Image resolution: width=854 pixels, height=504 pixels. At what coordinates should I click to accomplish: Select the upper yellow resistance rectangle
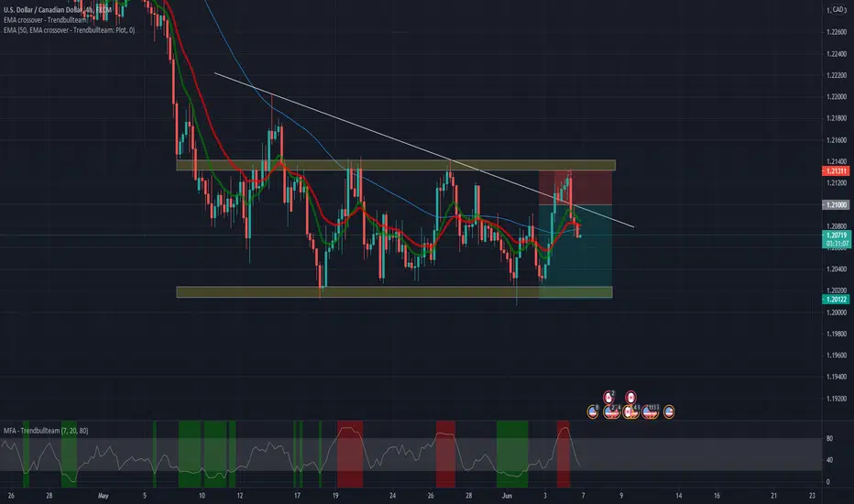396,165
